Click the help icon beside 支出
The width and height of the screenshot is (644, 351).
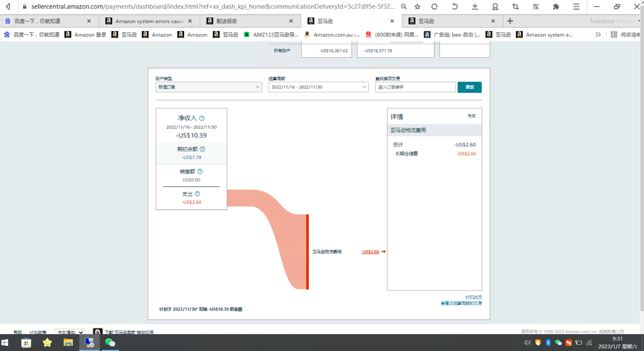tap(198, 194)
